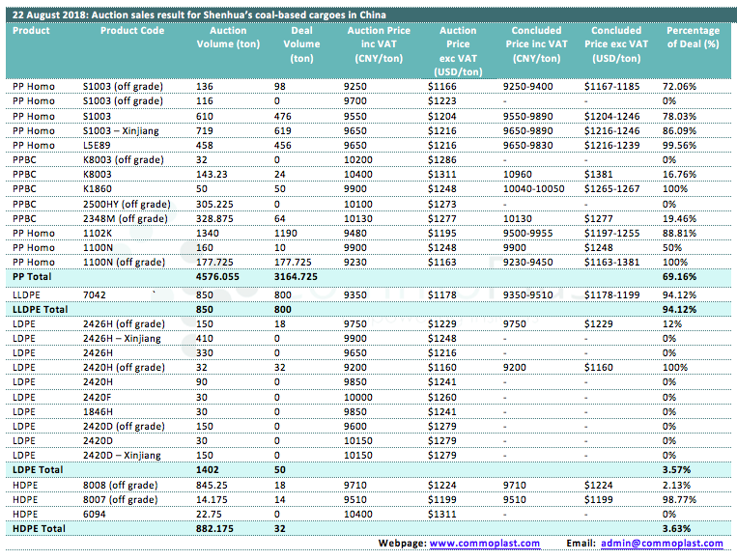737x560 pixels.
Task: Select the LDPE Total row label
Action: (x=36, y=469)
